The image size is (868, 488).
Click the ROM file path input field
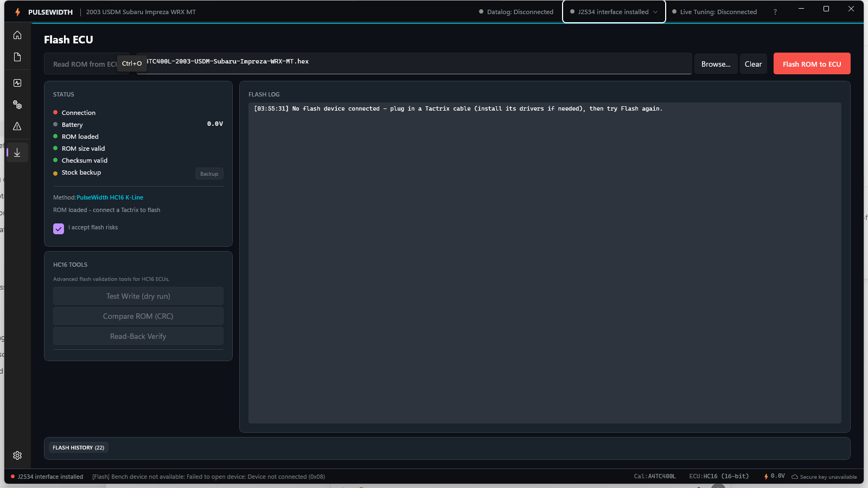tap(414, 63)
